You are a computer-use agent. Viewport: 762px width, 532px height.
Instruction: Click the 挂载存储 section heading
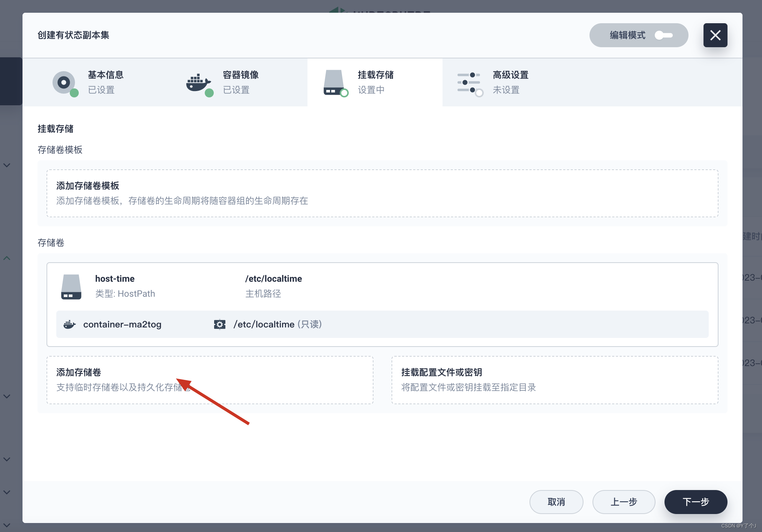point(55,129)
